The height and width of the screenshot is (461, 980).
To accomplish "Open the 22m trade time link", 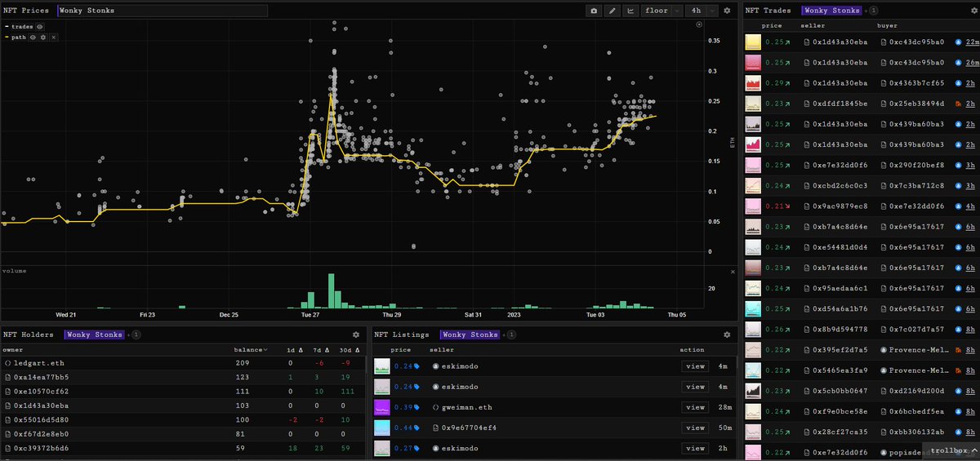I will coord(971,42).
